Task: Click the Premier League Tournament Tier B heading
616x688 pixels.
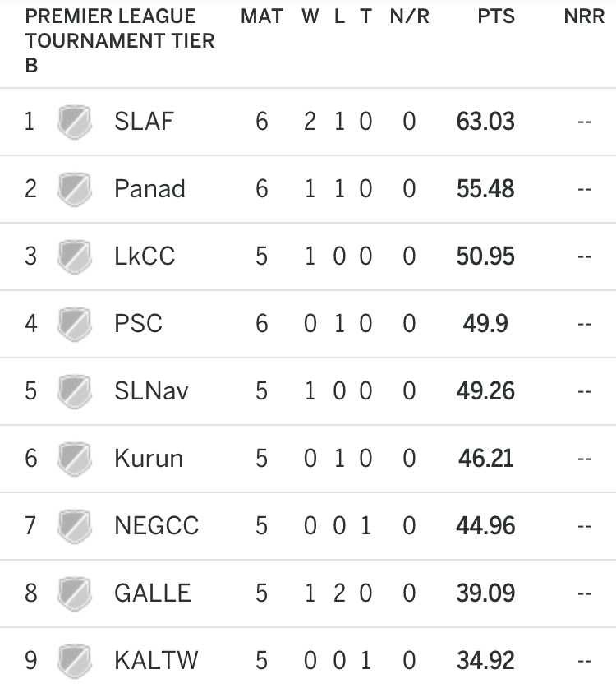Action: tap(120, 41)
